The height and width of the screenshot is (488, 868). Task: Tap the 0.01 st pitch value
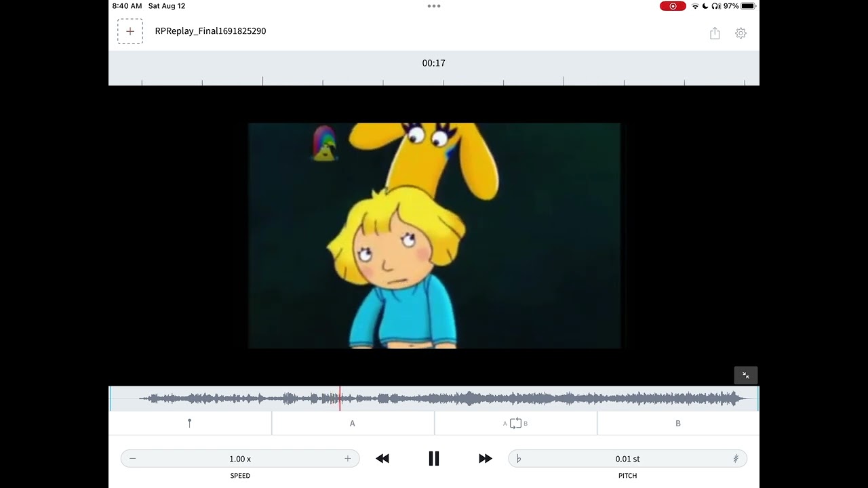pos(628,459)
